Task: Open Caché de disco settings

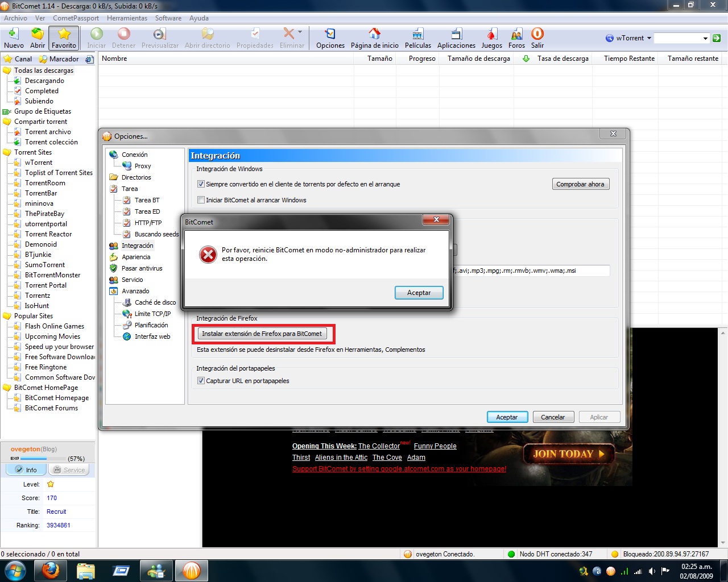Action: pyautogui.click(x=155, y=302)
